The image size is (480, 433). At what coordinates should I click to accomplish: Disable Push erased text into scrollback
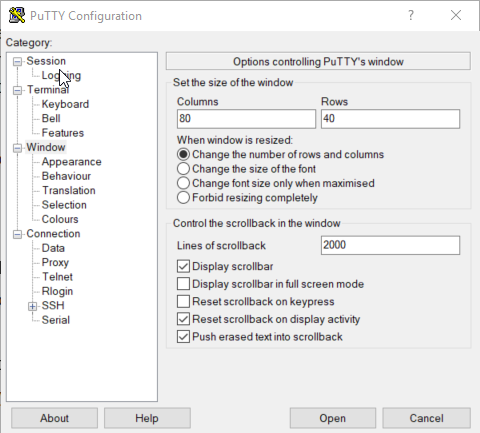(x=260, y=337)
